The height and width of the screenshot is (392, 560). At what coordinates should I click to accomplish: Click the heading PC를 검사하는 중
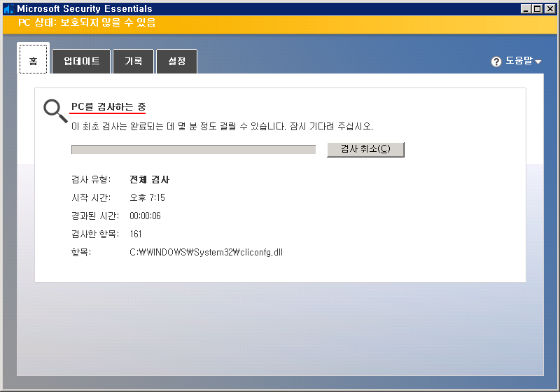click(x=108, y=106)
